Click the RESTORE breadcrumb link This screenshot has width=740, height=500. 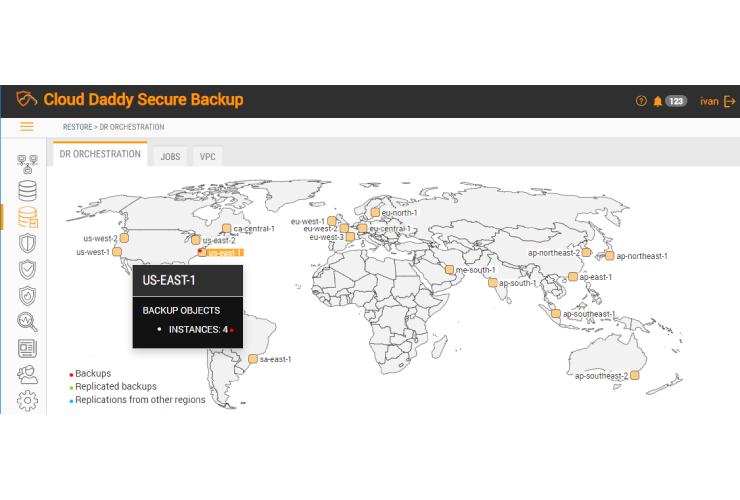click(x=76, y=127)
